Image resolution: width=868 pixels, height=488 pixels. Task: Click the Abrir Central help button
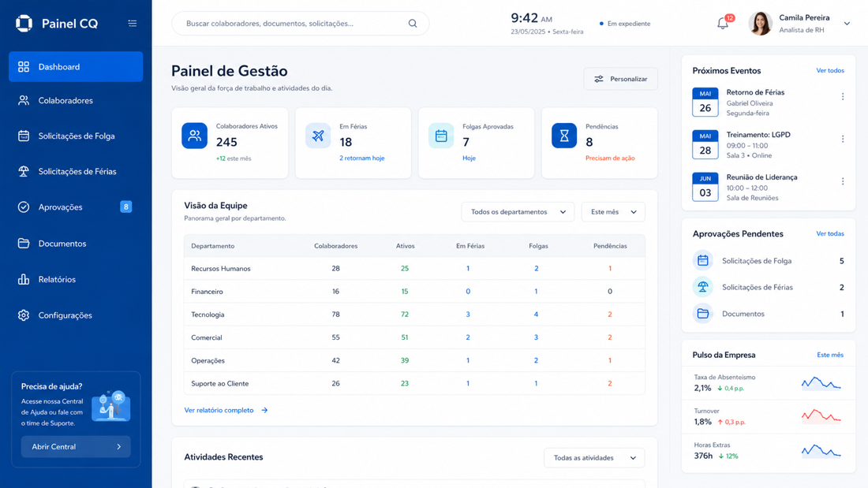(76, 446)
